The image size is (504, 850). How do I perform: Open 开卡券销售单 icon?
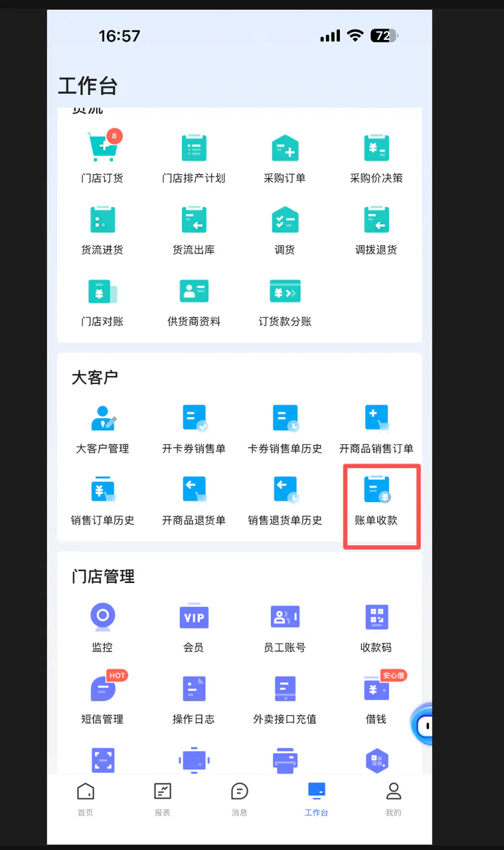(194, 418)
